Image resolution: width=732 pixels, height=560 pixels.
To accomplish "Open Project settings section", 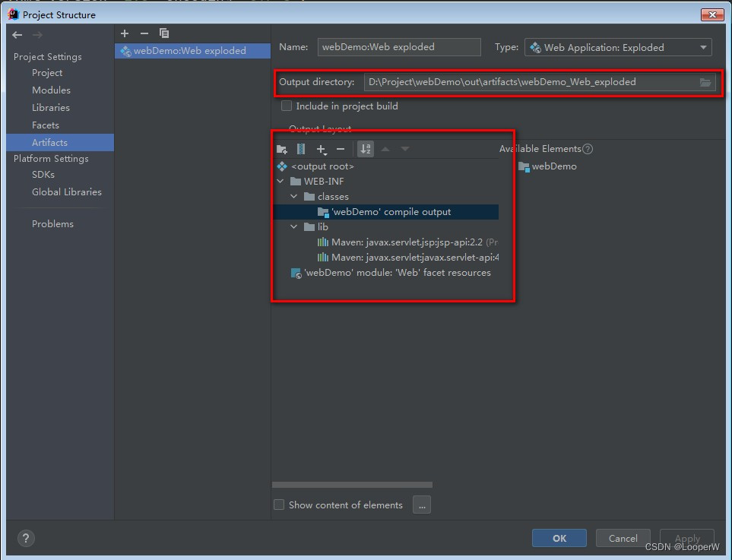I will (x=47, y=73).
